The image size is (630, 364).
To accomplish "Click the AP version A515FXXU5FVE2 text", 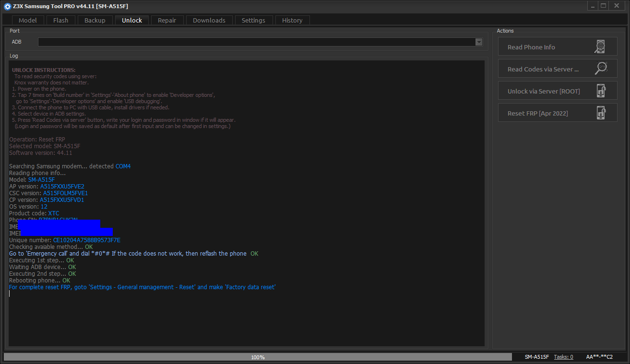I will tap(62, 187).
